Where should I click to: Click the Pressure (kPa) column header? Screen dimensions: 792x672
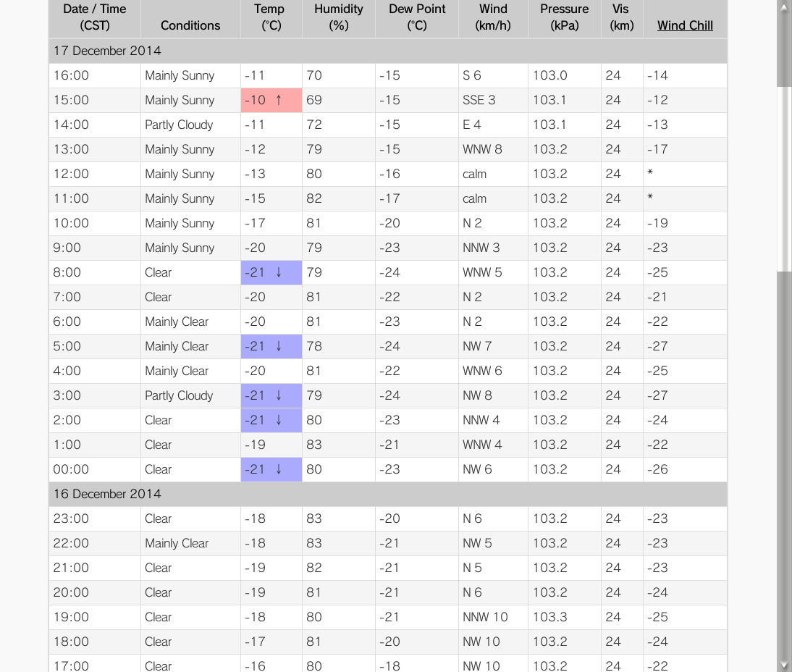[x=564, y=17]
